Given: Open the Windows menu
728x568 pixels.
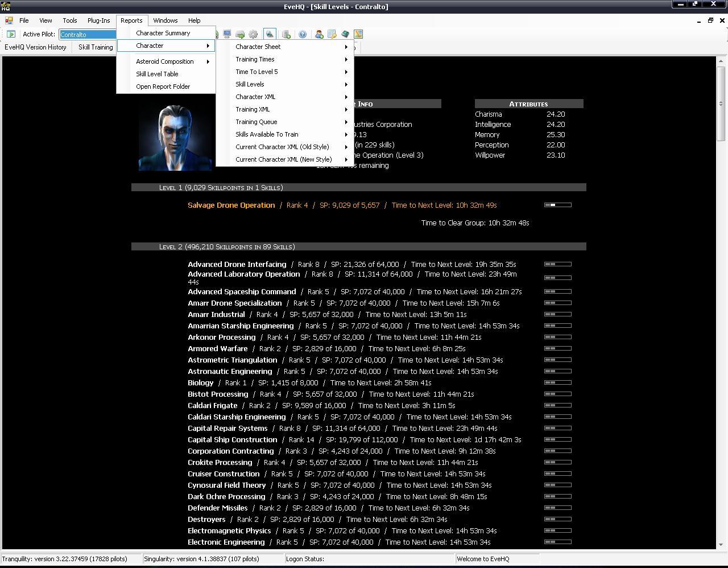Looking at the screenshot, I should 166,20.
